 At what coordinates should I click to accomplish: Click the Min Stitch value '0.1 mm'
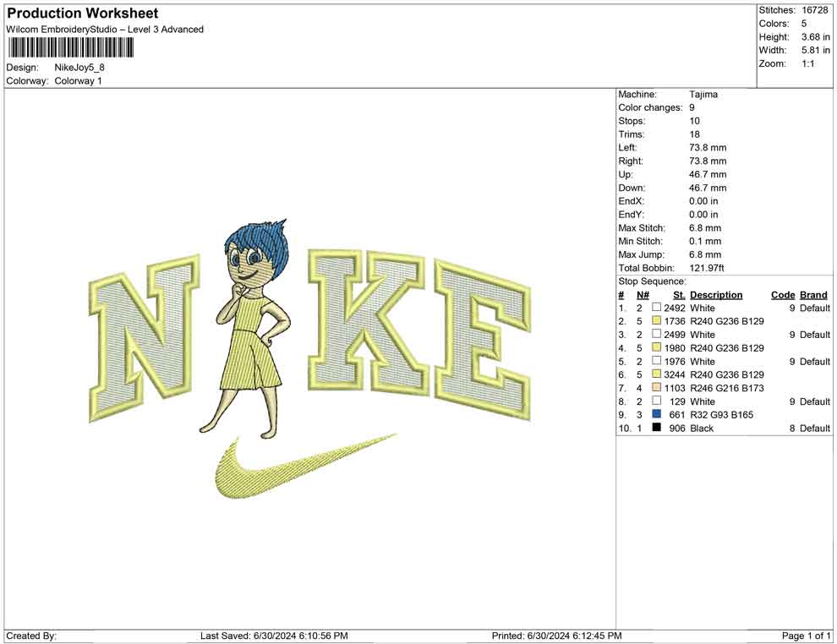point(705,241)
